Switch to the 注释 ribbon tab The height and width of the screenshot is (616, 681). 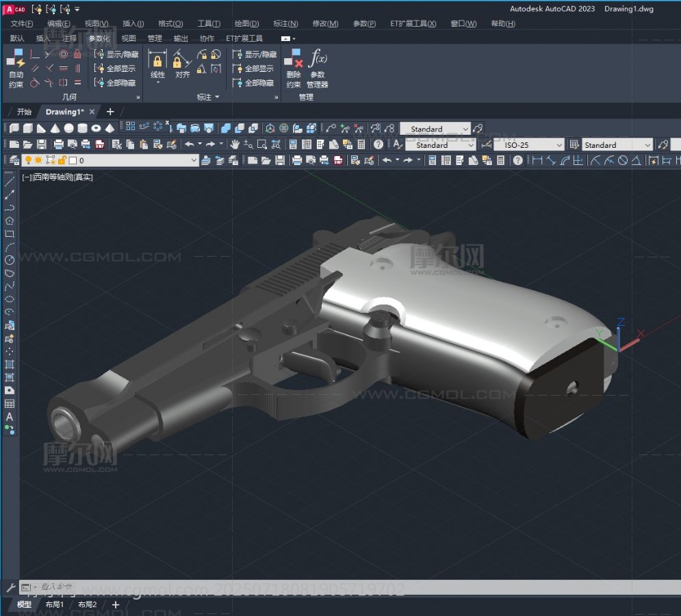69,38
